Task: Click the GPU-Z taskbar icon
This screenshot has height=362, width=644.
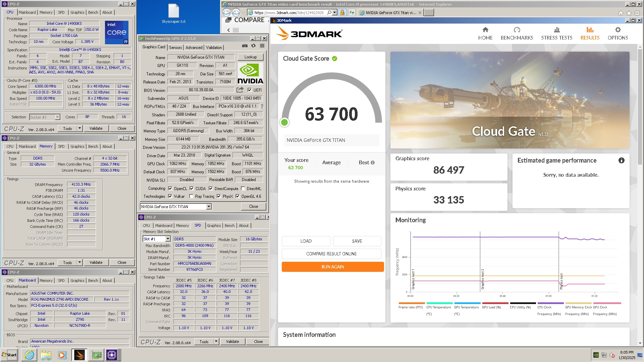Action: [x=97, y=355]
